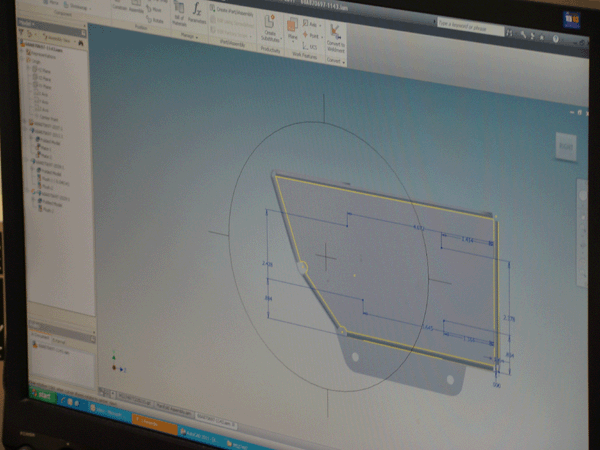Screen dimensions: 600x450
Task: Select the Point work feature tool
Action: point(311,33)
